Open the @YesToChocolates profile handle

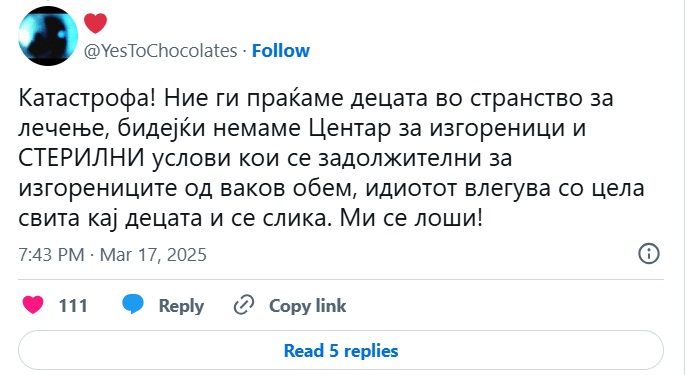[160, 51]
